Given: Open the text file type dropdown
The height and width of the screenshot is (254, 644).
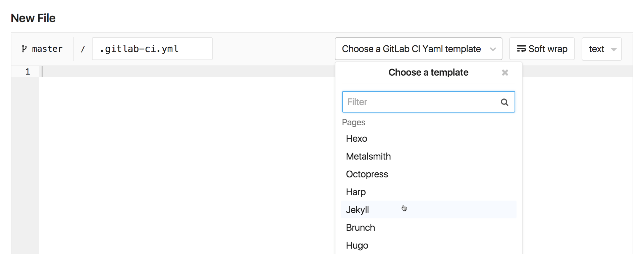Looking at the screenshot, I should (x=601, y=49).
